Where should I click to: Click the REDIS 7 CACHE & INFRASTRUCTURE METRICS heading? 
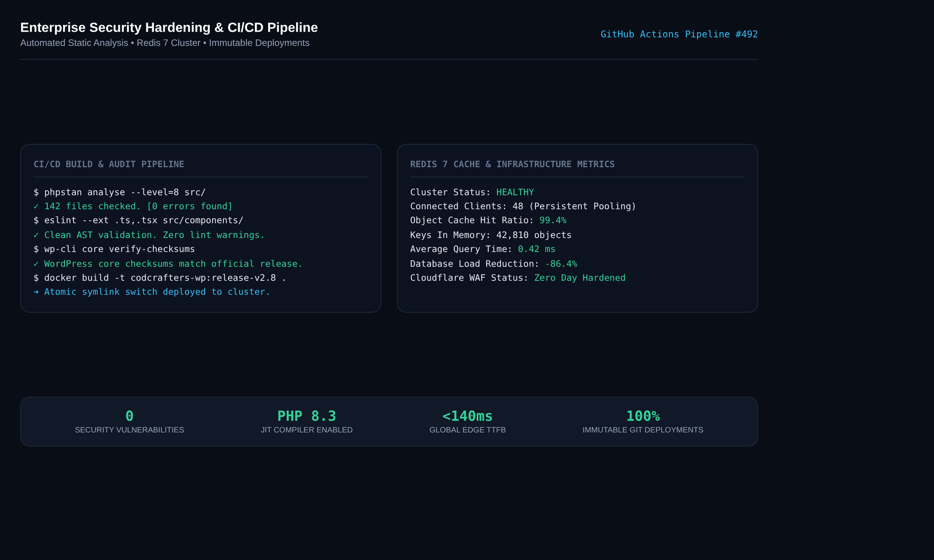pos(512,164)
